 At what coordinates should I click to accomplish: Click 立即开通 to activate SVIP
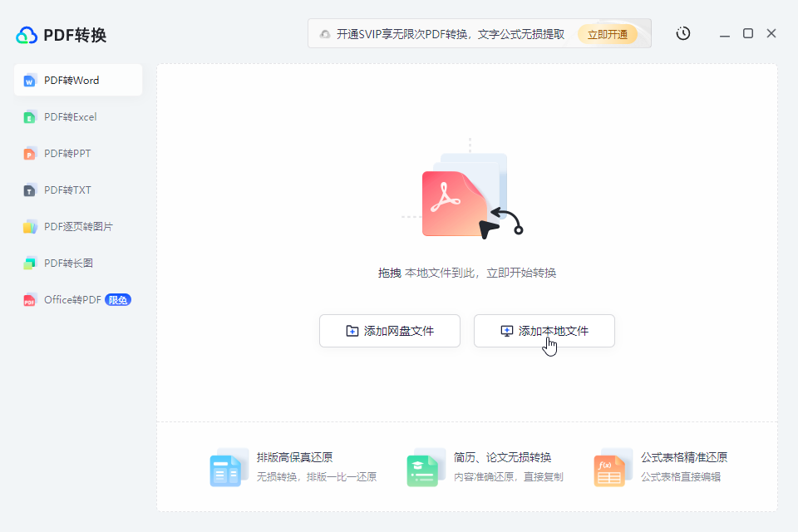coord(607,34)
